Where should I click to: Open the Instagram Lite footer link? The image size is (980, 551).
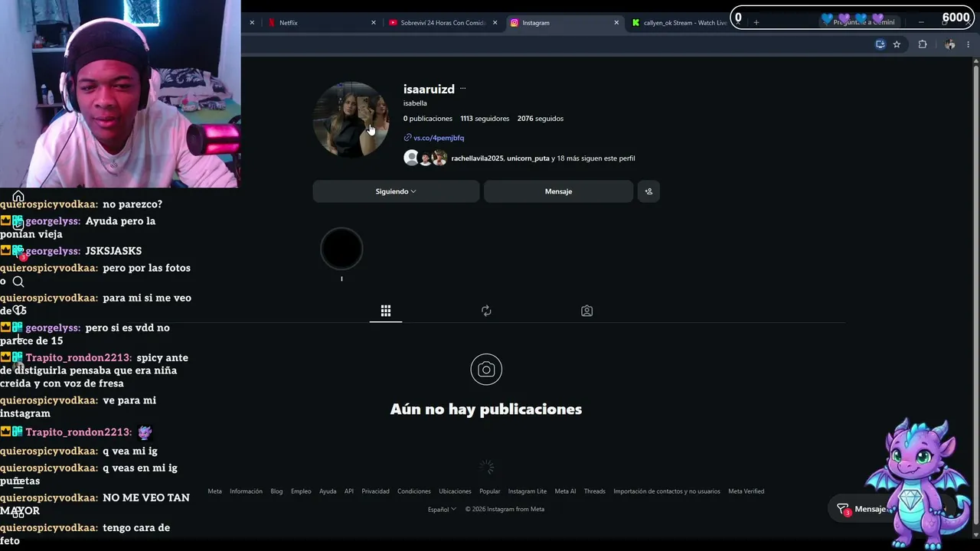click(528, 491)
